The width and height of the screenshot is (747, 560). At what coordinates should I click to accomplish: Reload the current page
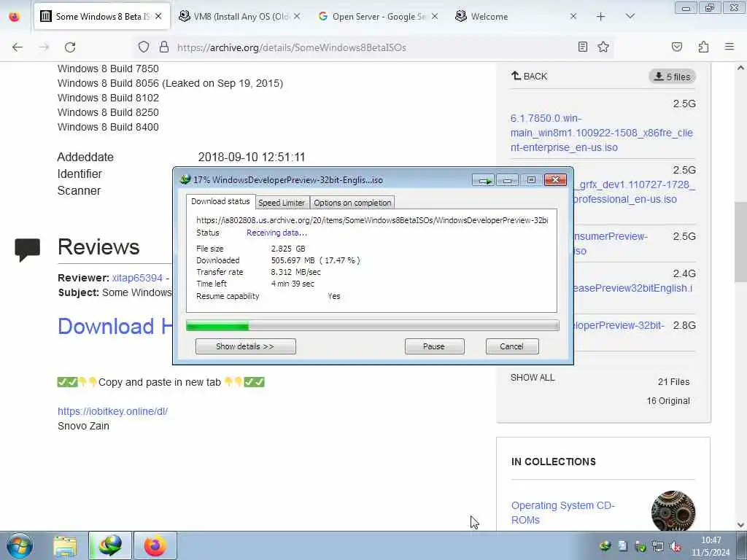[x=70, y=47]
